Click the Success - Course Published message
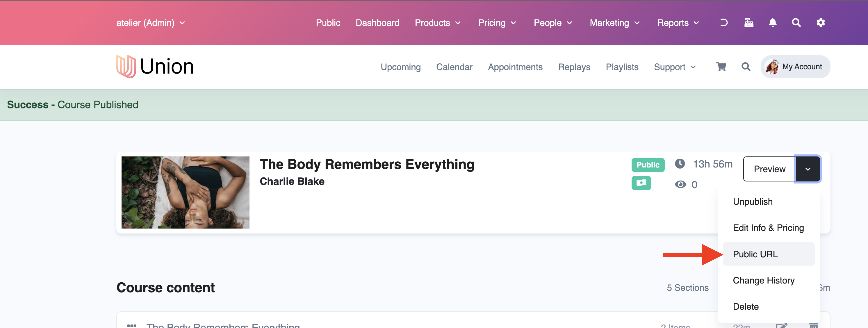868x328 pixels. pyautogui.click(x=72, y=104)
